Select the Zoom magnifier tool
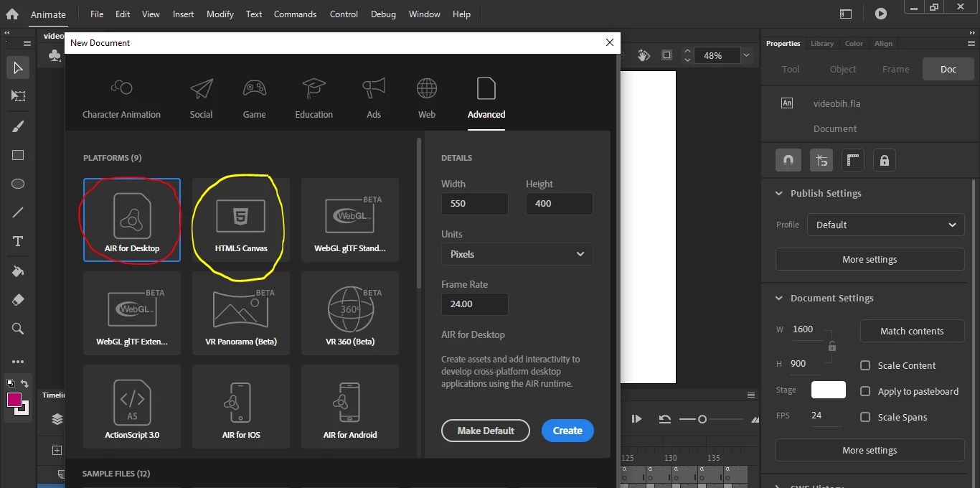 point(18,329)
